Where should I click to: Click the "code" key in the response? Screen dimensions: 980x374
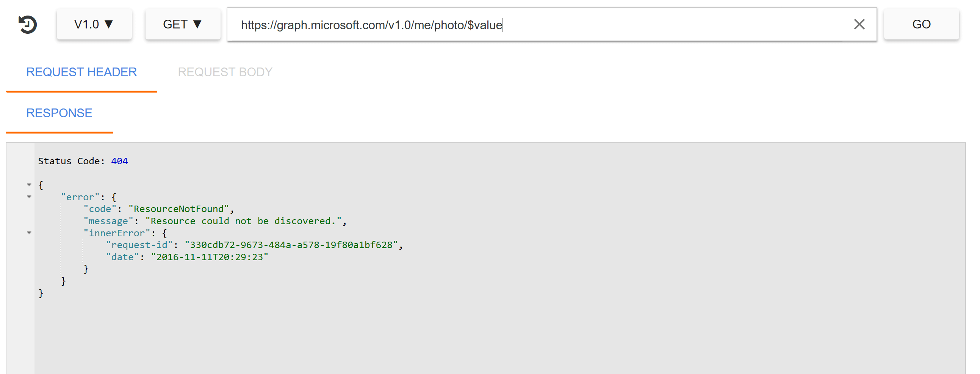100,209
